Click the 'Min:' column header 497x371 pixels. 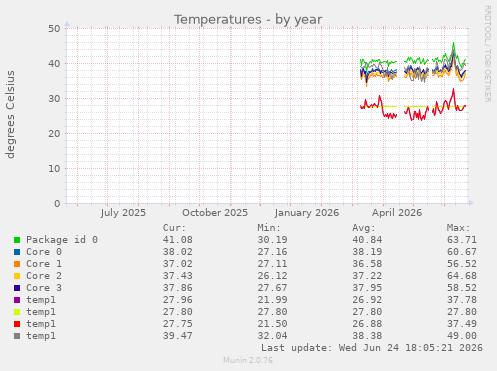[269, 228]
